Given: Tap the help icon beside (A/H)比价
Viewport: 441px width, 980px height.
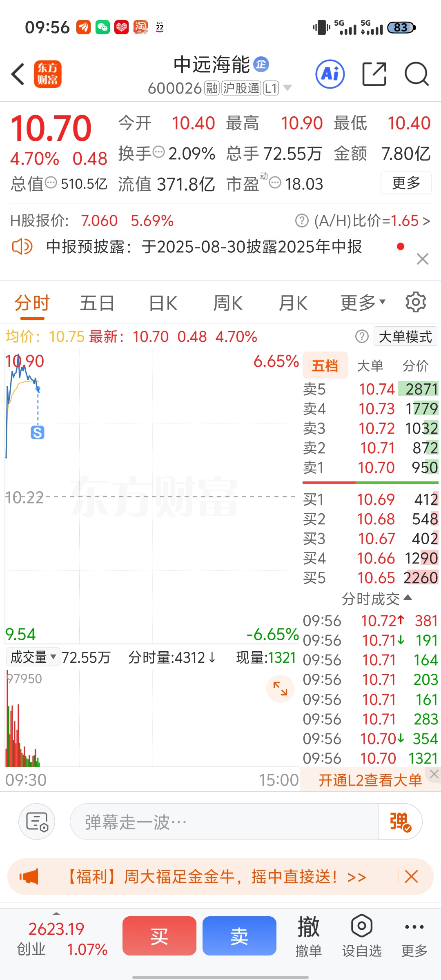Looking at the screenshot, I should tap(302, 221).
